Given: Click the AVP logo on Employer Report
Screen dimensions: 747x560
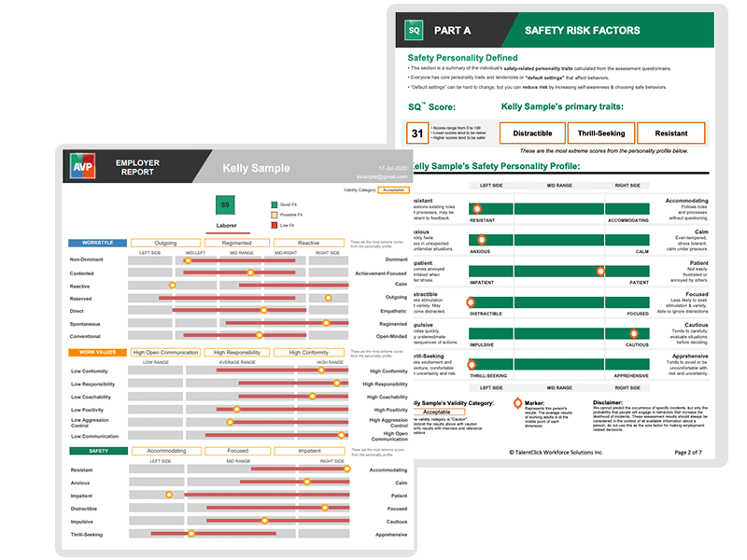Looking at the screenshot, I should pos(82,166).
